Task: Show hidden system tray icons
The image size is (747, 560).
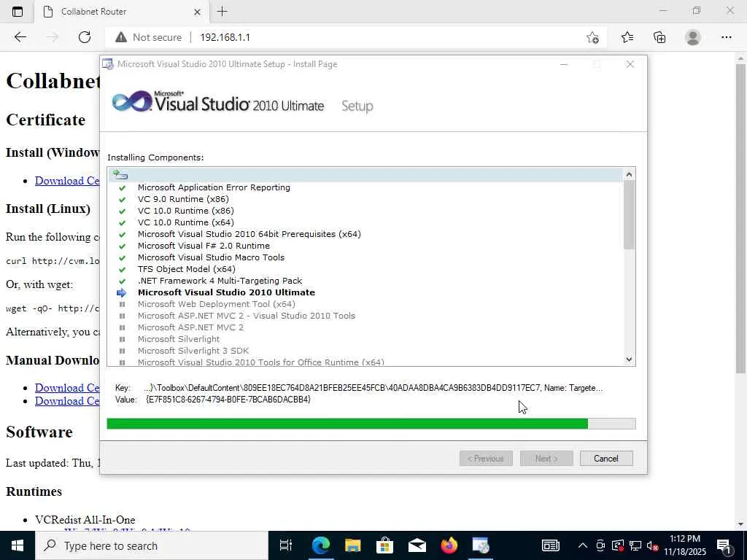Action: pyautogui.click(x=583, y=545)
